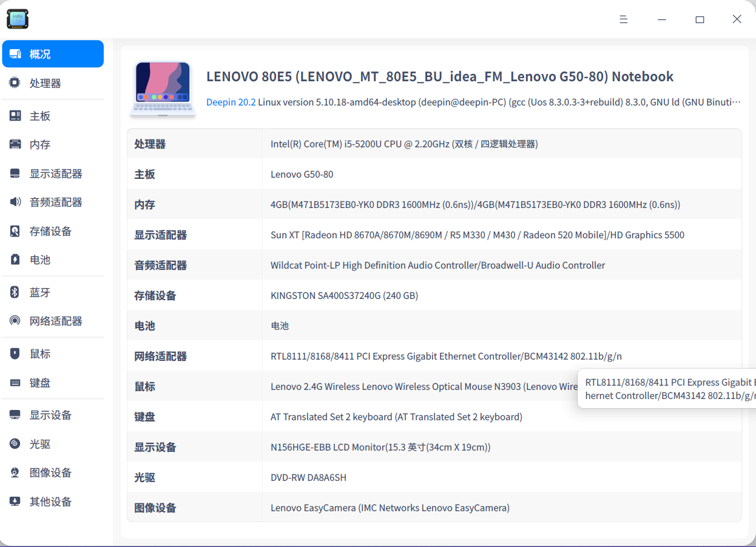
Task: Click the Lenovo EasyCamera value
Action: pos(390,508)
